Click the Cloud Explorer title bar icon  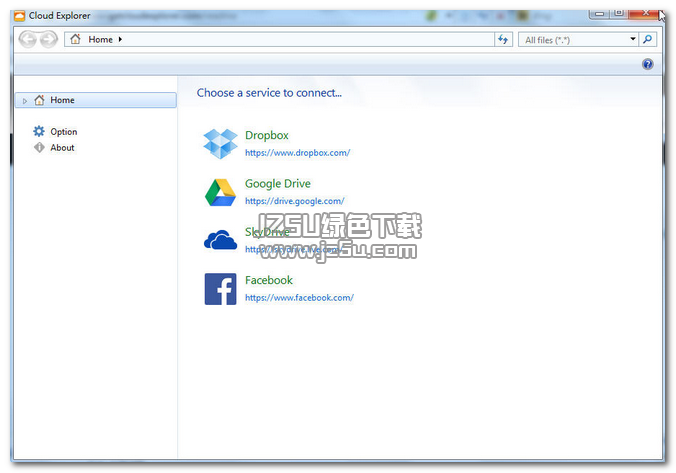(19, 16)
